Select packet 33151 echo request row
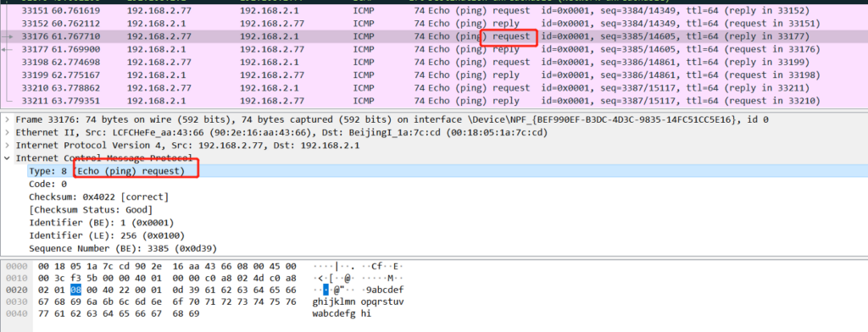The width and height of the screenshot is (868, 332). pos(434,10)
